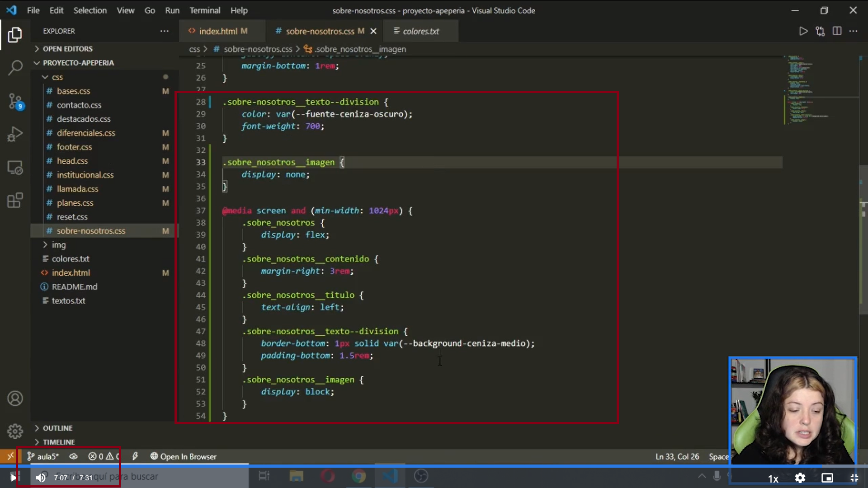Run the file with the play icon
Viewport: 868px width, 488px height.
(803, 31)
